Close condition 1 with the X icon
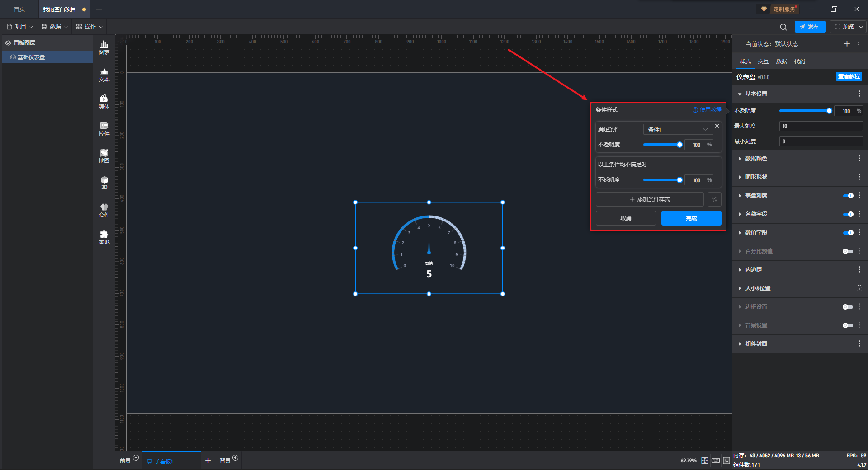 [x=717, y=126]
